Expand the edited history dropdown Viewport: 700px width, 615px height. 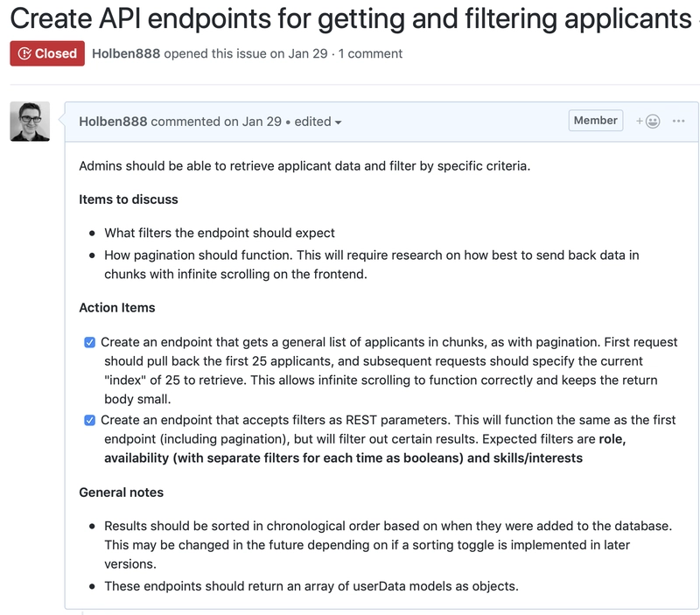[318, 122]
